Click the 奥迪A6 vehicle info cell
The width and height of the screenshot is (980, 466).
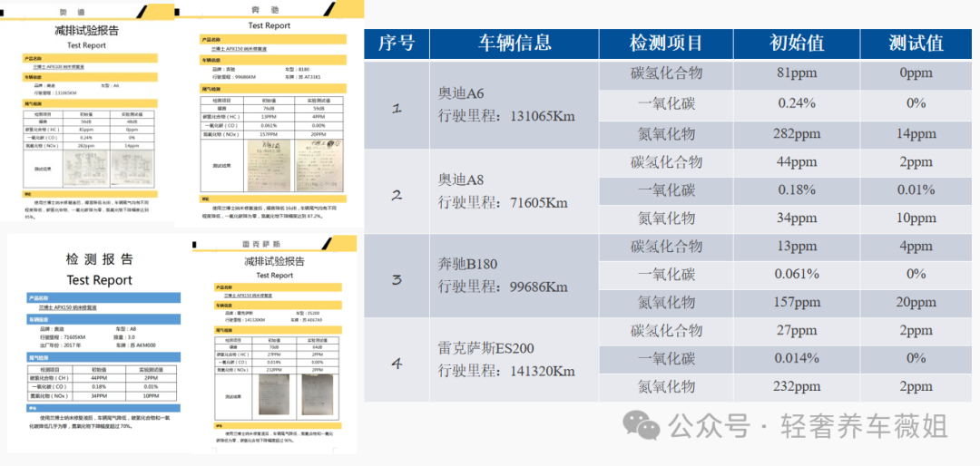click(514, 105)
